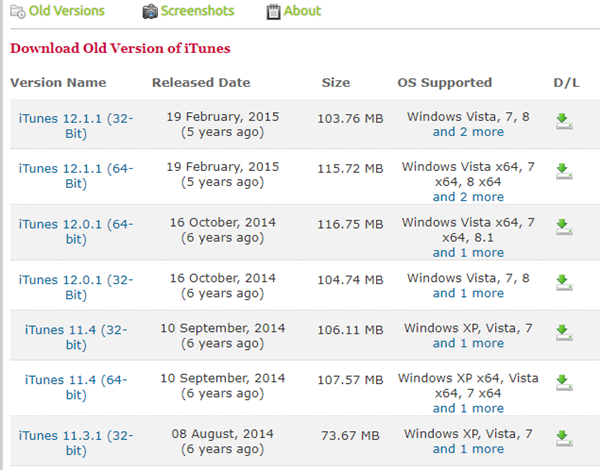Expand 'and 1 more' for iTunes 11.4 64-bit
The width and height of the screenshot is (600, 470).
coord(468,409)
